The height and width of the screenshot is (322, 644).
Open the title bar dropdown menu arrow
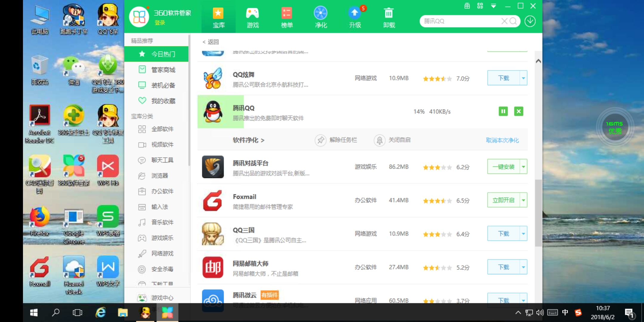point(493,6)
